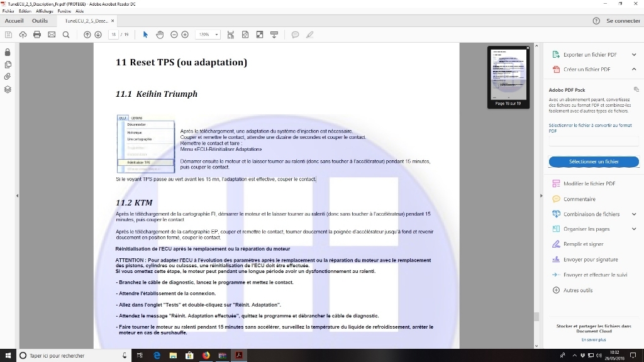Select the TuneECU document tab
This screenshot has width=644, height=362.
coord(86,21)
